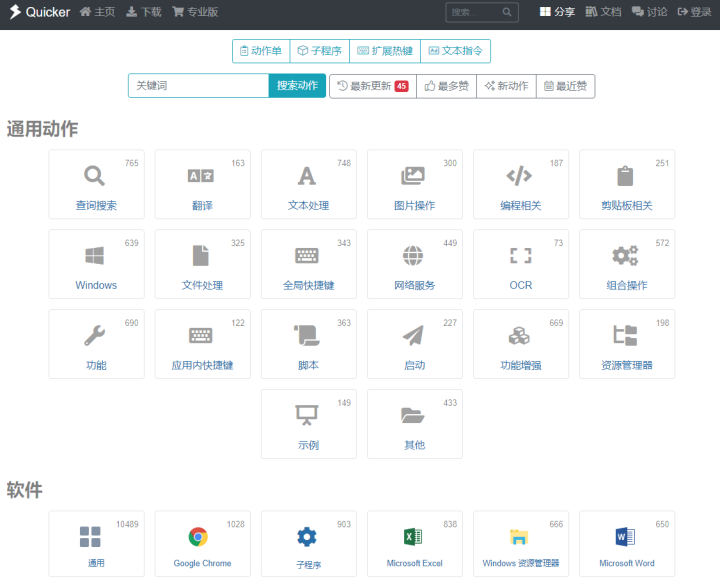
Task: Open the 编程相关 code icon card
Action: point(521,184)
